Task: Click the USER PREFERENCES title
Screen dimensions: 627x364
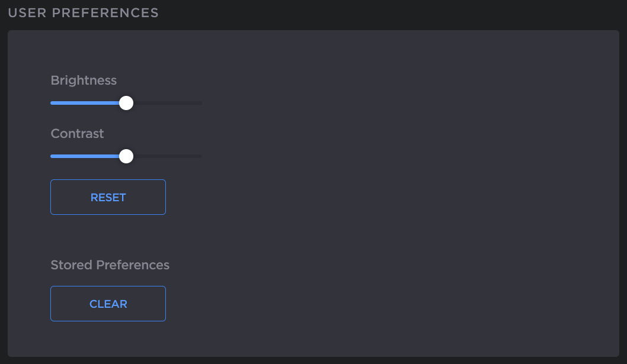Action: point(82,12)
